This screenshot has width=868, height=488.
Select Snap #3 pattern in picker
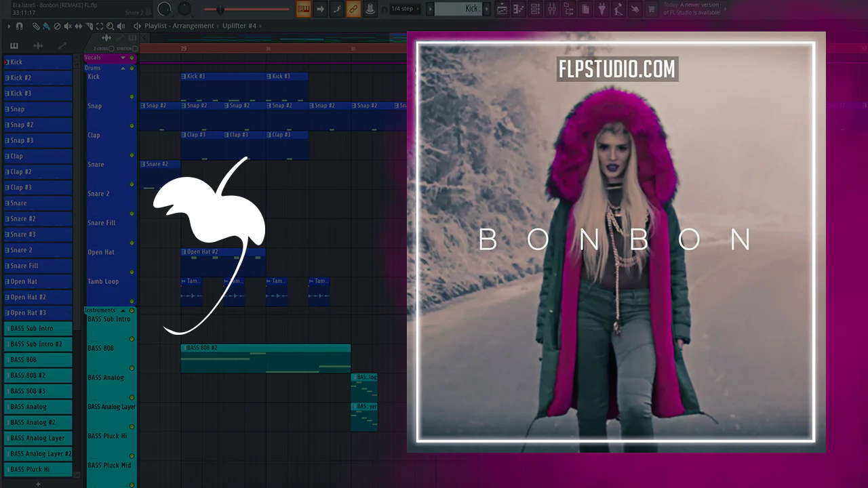pyautogui.click(x=38, y=140)
